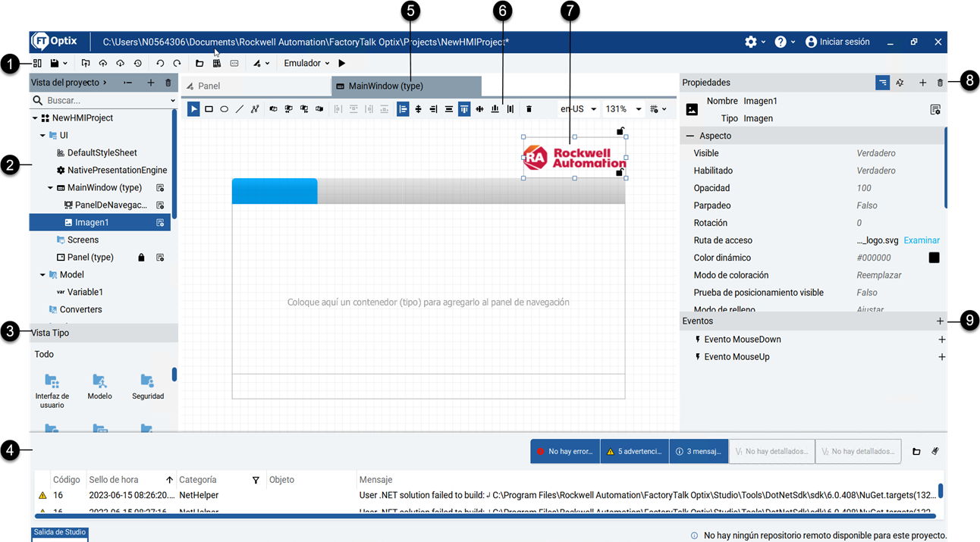Save the project with the floppy disk icon
The image size is (980, 542).
(55, 64)
